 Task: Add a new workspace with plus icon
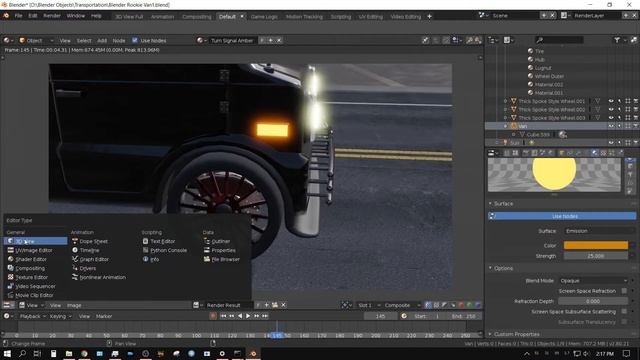coord(429,17)
